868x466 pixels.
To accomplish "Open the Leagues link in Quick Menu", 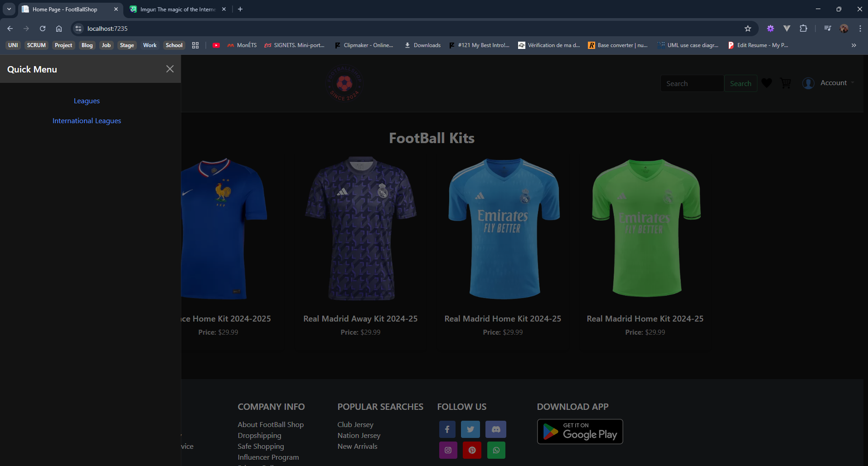I will click(87, 101).
